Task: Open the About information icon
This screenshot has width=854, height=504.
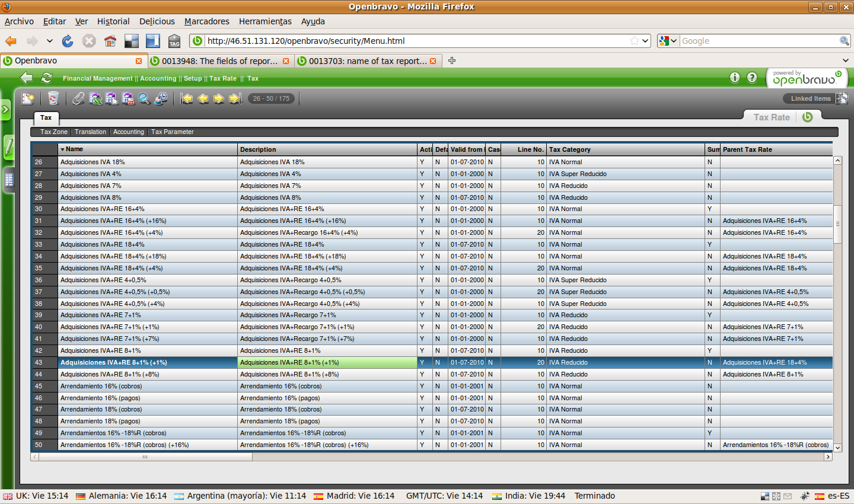Action: tap(735, 78)
